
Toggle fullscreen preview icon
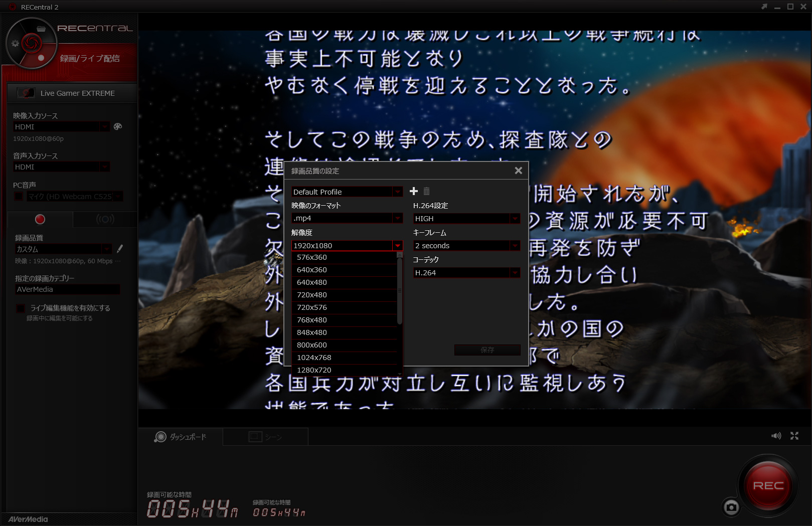[x=794, y=436]
